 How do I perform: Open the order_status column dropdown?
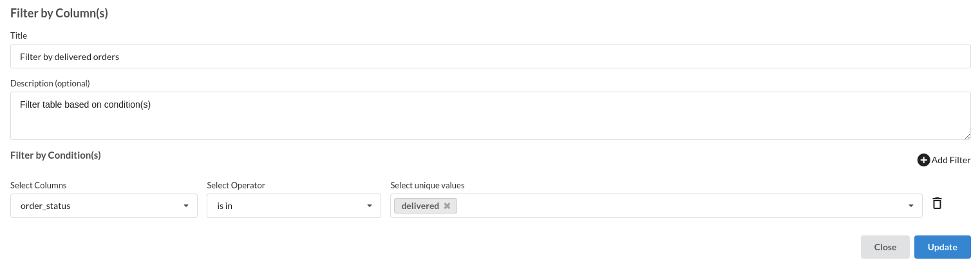(104, 206)
